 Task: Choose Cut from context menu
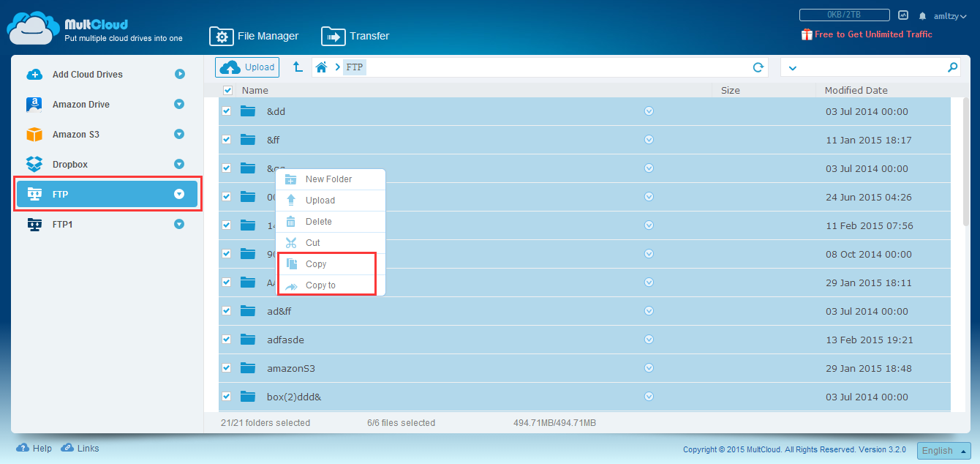pos(330,243)
